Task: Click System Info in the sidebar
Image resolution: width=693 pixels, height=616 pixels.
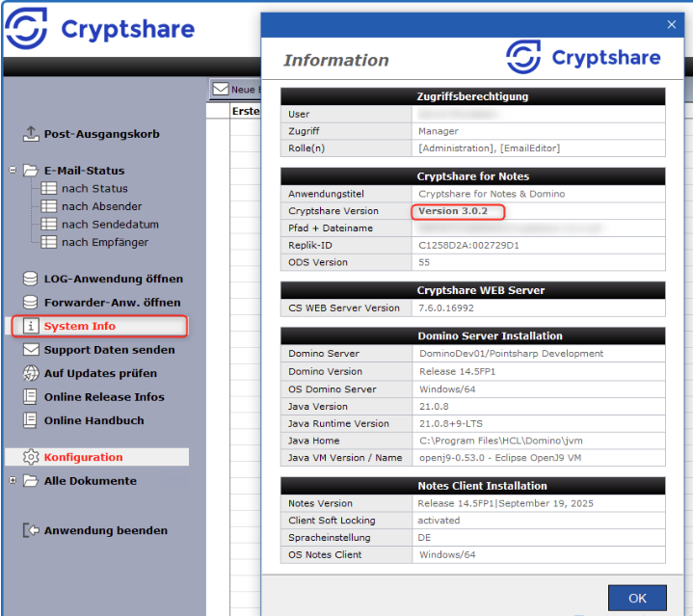Action: click(80, 326)
